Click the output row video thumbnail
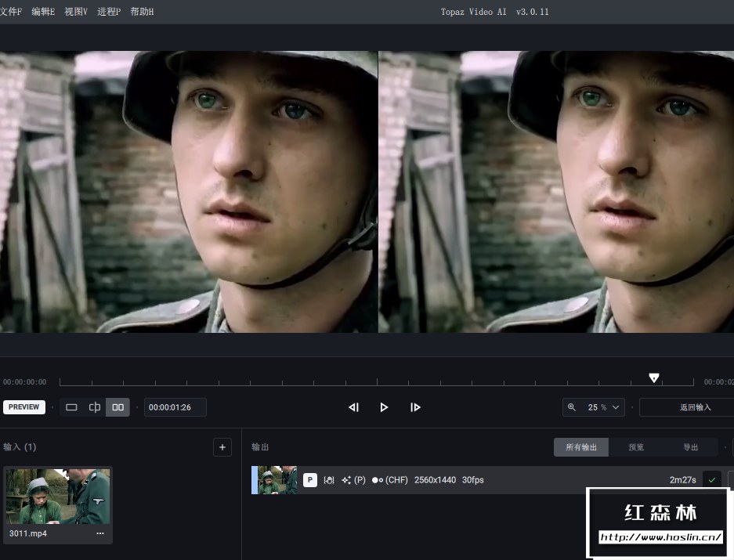This screenshot has width=734, height=560. pyautogui.click(x=277, y=480)
